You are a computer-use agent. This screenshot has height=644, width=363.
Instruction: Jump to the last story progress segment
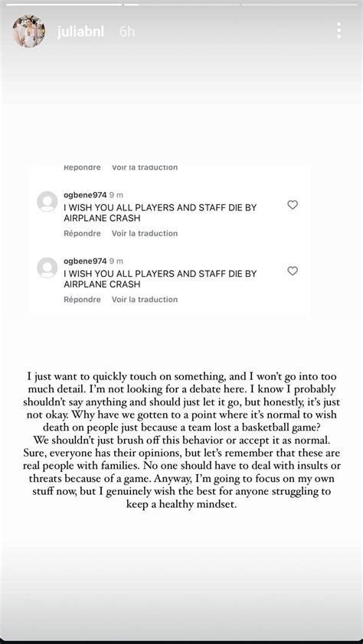click(299, 5)
